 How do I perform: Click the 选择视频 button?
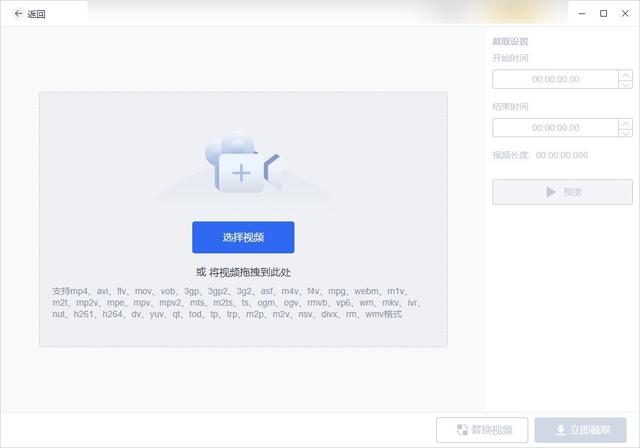click(243, 237)
